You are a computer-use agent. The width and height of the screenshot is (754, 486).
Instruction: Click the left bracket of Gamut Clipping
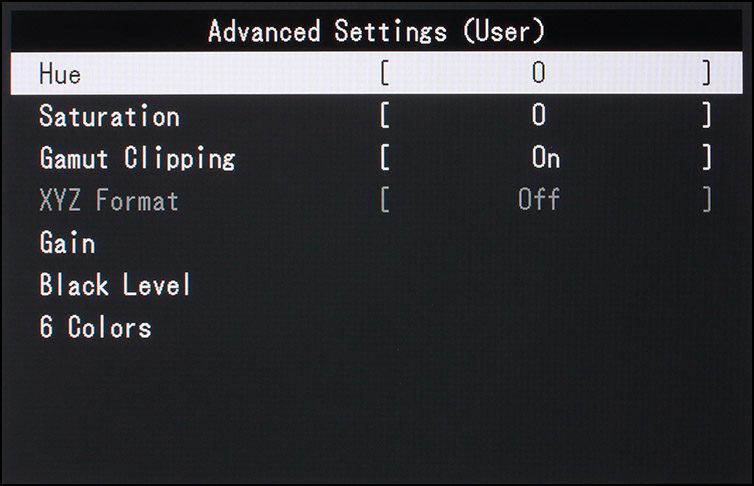tap(385, 158)
